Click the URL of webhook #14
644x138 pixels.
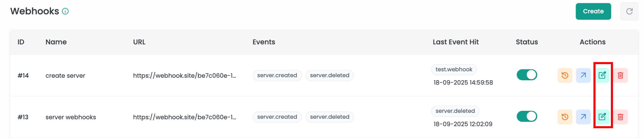click(184, 76)
